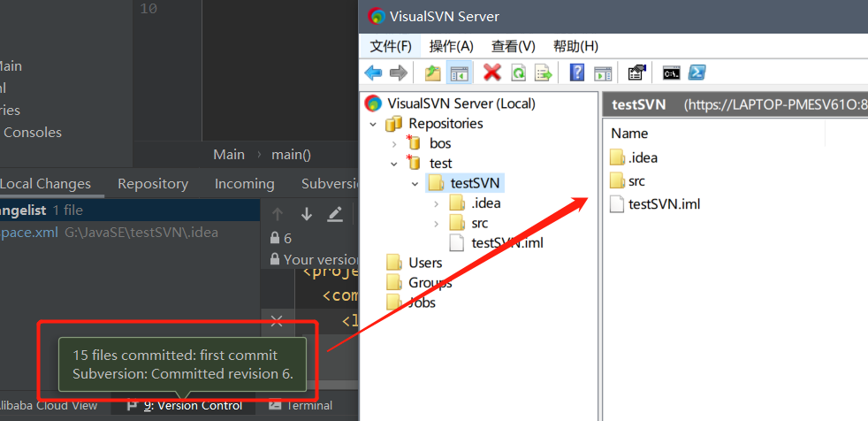Image resolution: width=868 pixels, height=421 pixels.
Task: Open the 9: Version Control tool window
Action: tap(185, 405)
